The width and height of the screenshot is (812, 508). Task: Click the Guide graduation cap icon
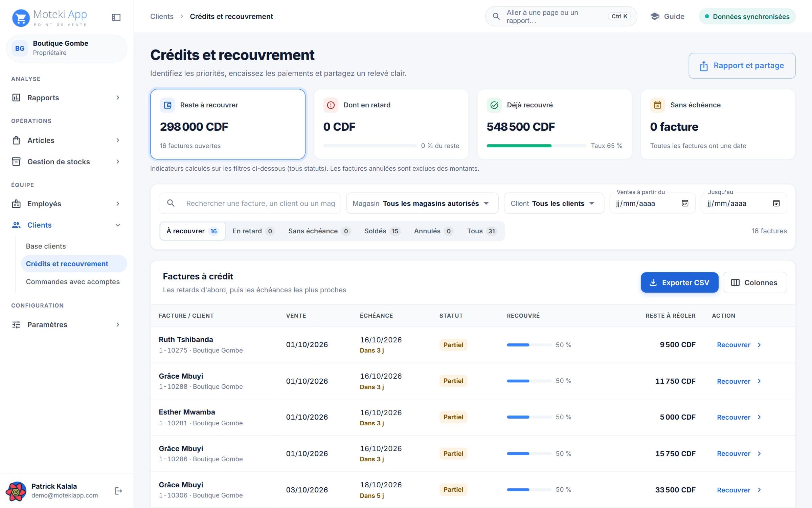(x=655, y=16)
